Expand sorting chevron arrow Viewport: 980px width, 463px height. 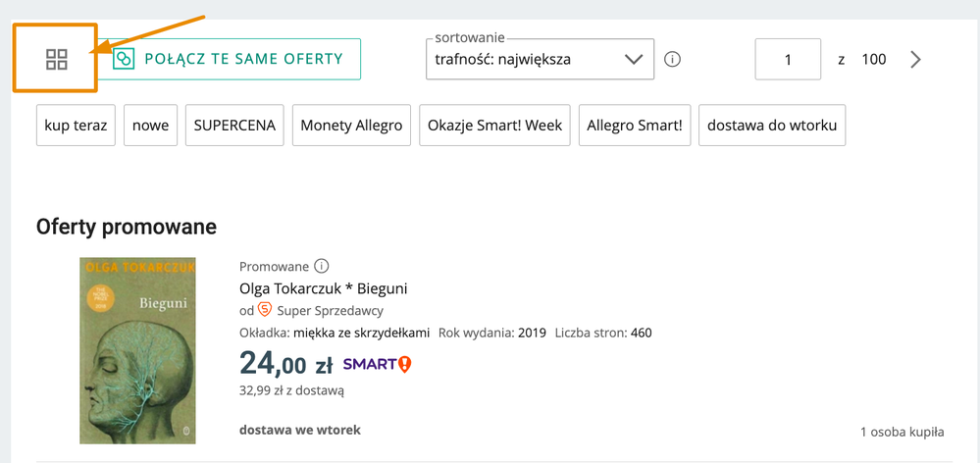633,60
